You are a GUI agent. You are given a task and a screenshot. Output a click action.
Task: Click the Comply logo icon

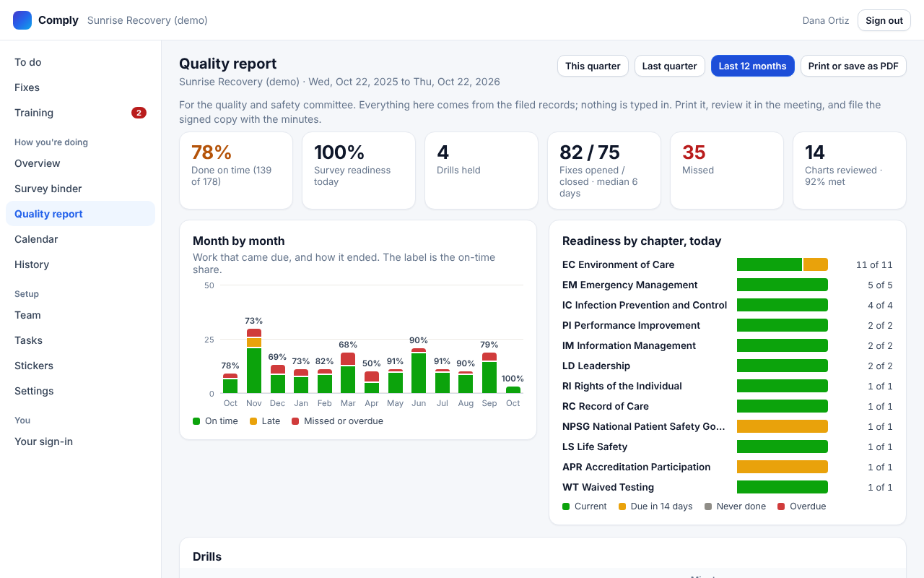tap(22, 20)
